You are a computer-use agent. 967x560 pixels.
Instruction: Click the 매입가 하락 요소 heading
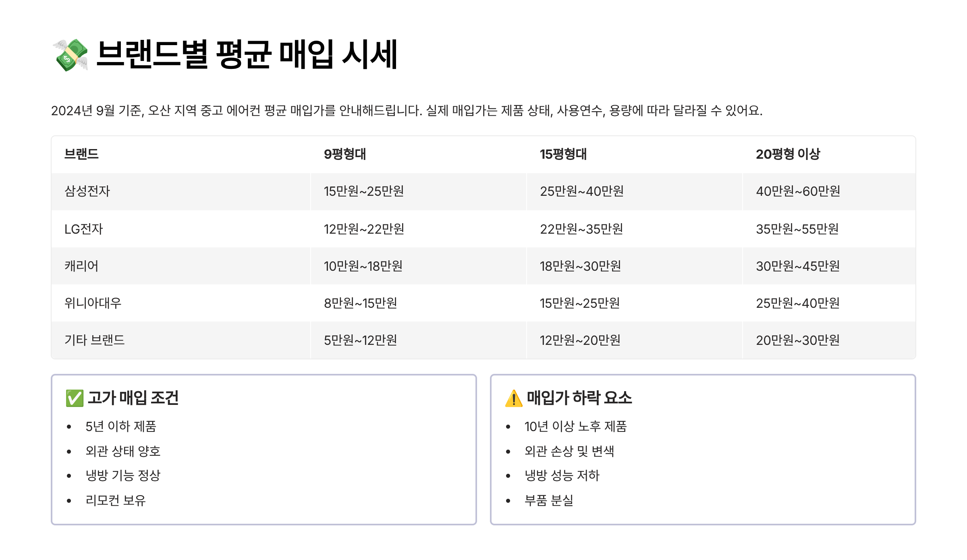579,398
